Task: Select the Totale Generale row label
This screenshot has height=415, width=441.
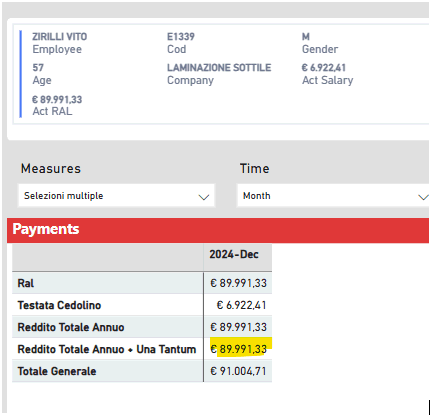Action: pyautogui.click(x=57, y=371)
